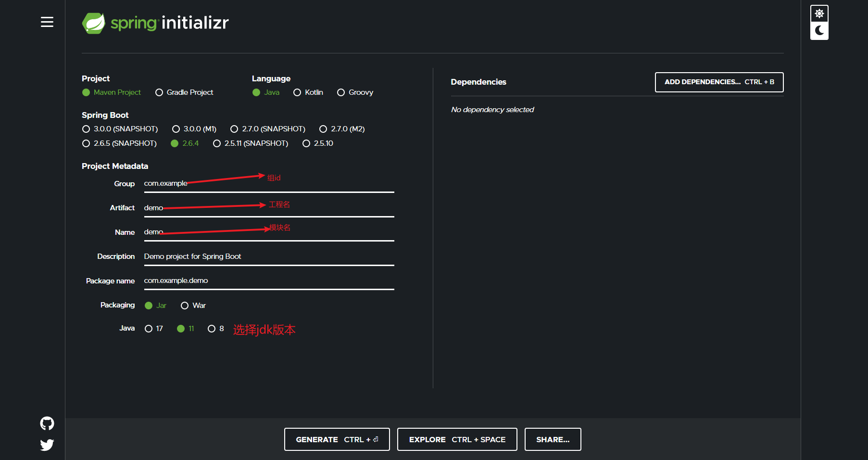Click the Spring Initializr logo

[x=155, y=23]
